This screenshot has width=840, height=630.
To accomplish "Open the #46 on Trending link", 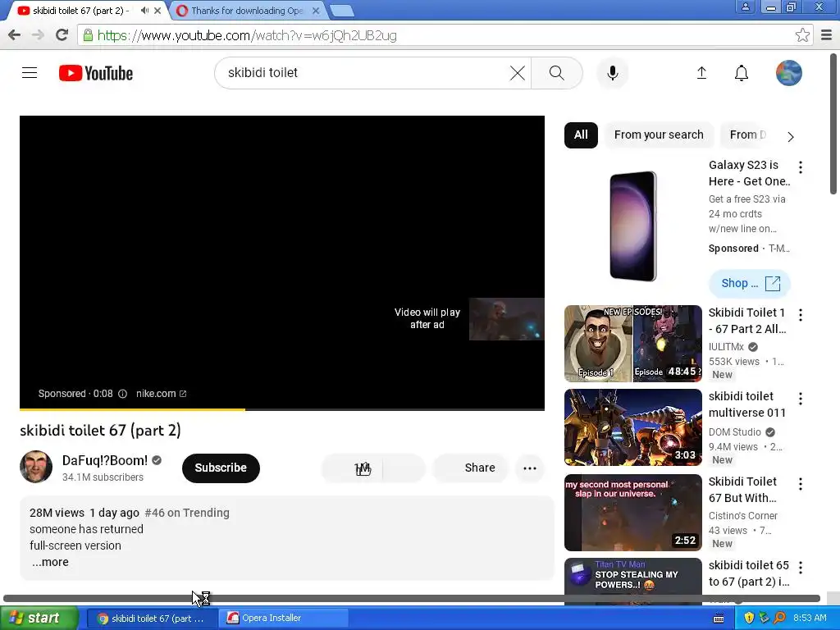I will pyautogui.click(x=187, y=513).
